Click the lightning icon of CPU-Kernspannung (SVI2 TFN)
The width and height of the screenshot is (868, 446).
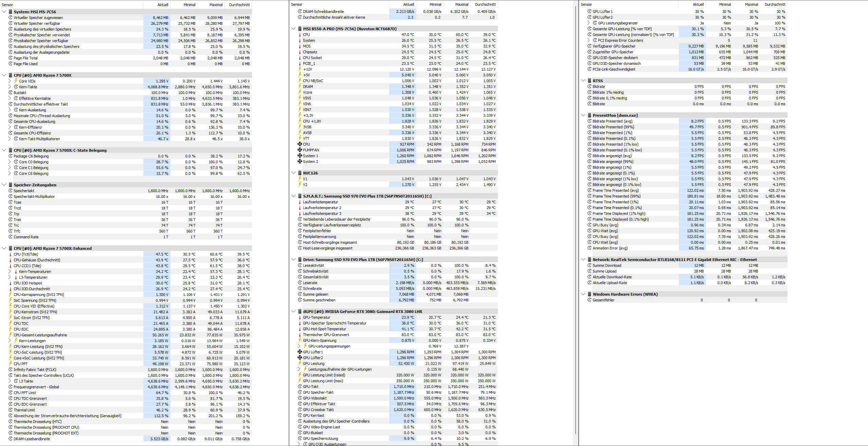click(11, 295)
